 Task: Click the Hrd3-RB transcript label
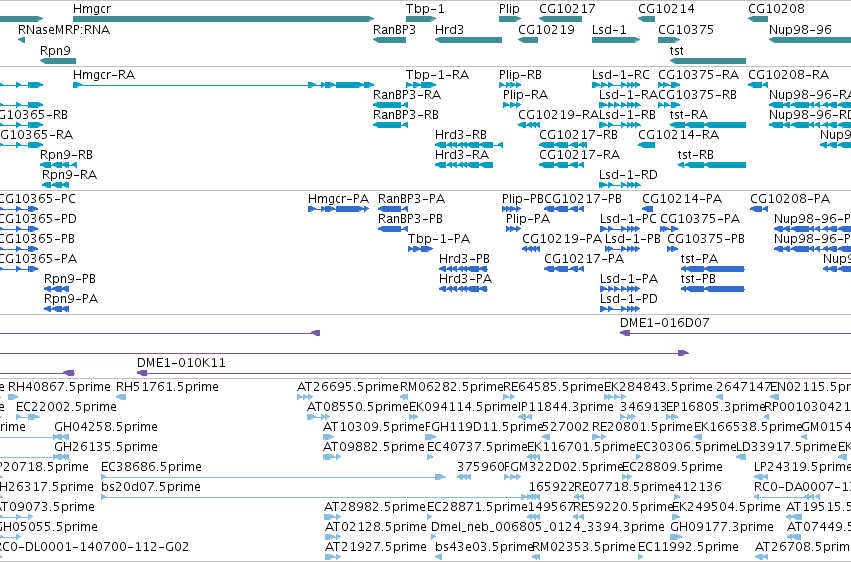point(461,135)
